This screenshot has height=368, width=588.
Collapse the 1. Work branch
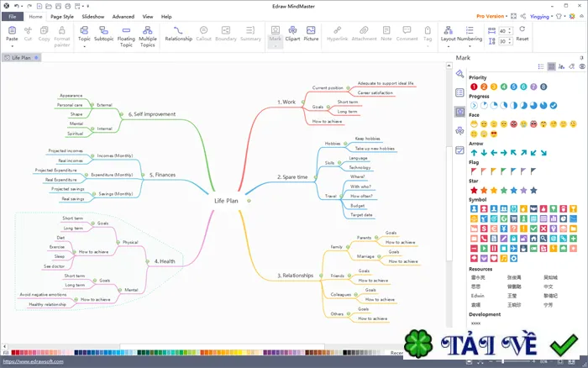pos(303,102)
